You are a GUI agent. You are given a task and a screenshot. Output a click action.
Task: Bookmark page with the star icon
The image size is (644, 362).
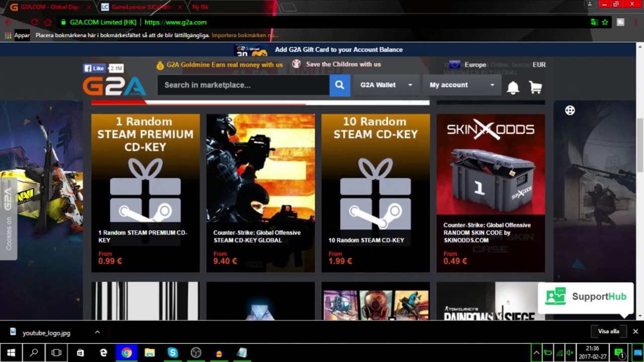[x=605, y=22]
